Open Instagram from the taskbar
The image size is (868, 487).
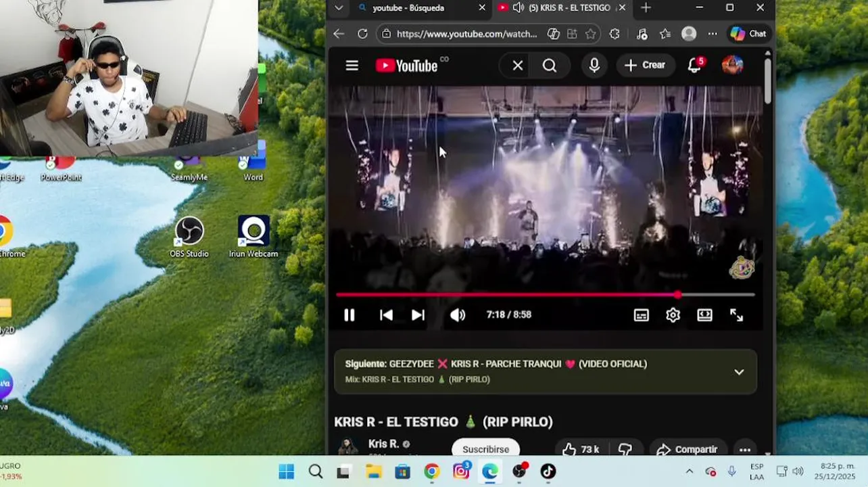click(x=462, y=471)
